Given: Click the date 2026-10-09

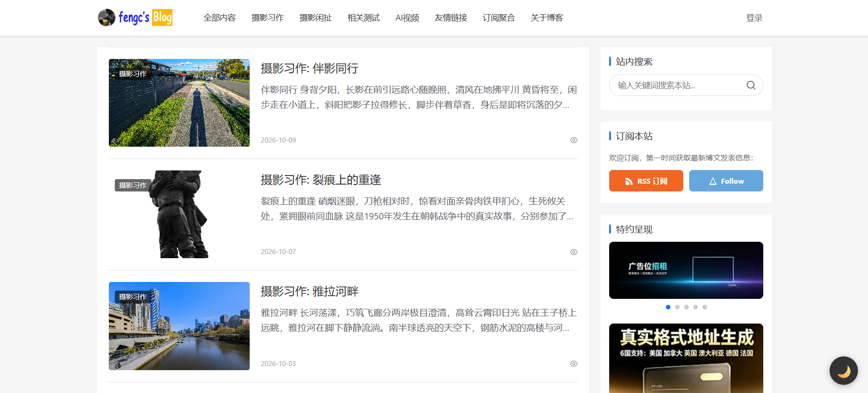Looking at the screenshot, I should tap(279, 140).
